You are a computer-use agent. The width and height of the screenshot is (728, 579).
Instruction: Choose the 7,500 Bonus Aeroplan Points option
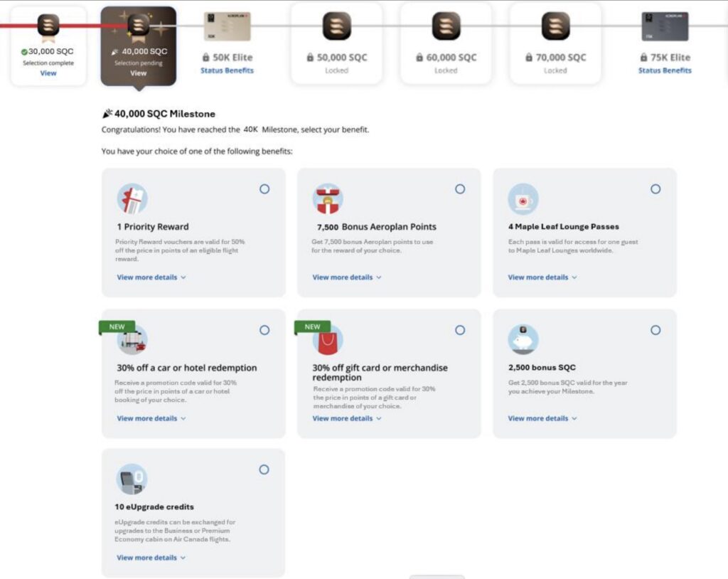coord(460,189)
